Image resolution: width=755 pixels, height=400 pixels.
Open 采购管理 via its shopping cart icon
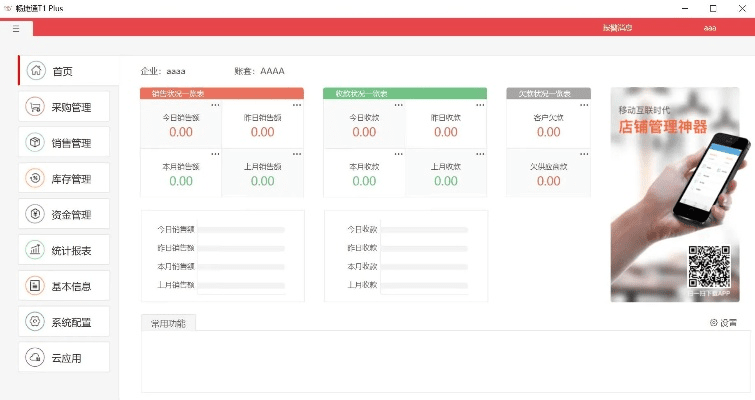pos(36,107)
